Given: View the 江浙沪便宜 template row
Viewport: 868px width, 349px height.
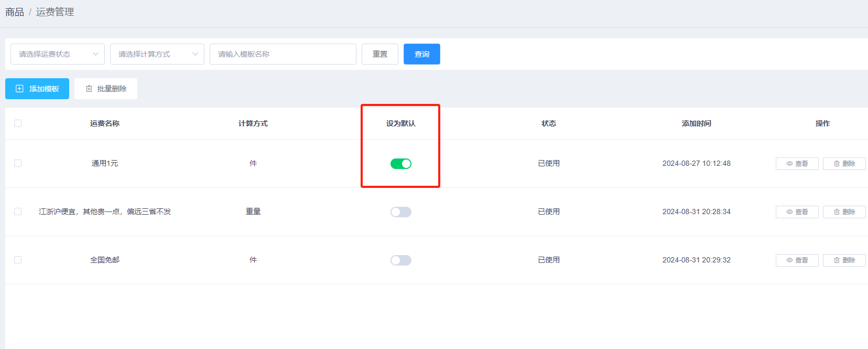Looking at the screenshot, I should click(x=797, y=212).
